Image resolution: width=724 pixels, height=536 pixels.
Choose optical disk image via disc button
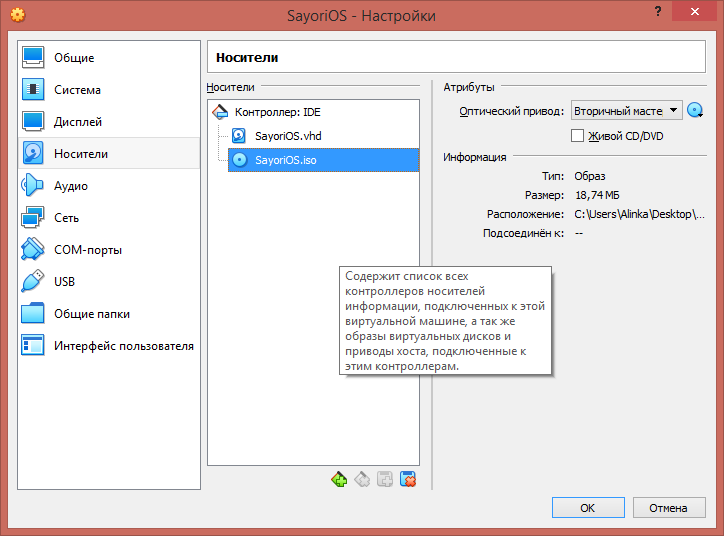click(695, 111)
